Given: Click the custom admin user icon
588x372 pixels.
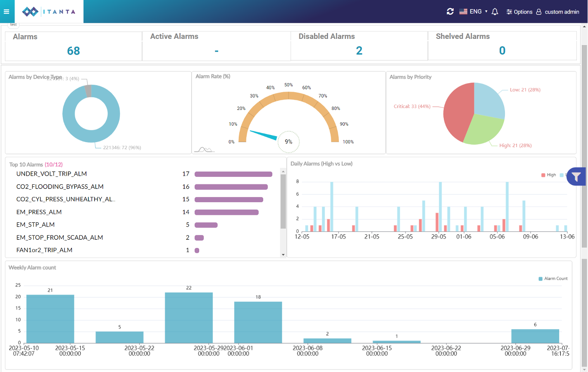Looking at the screenshot, I should click(539, 12).
